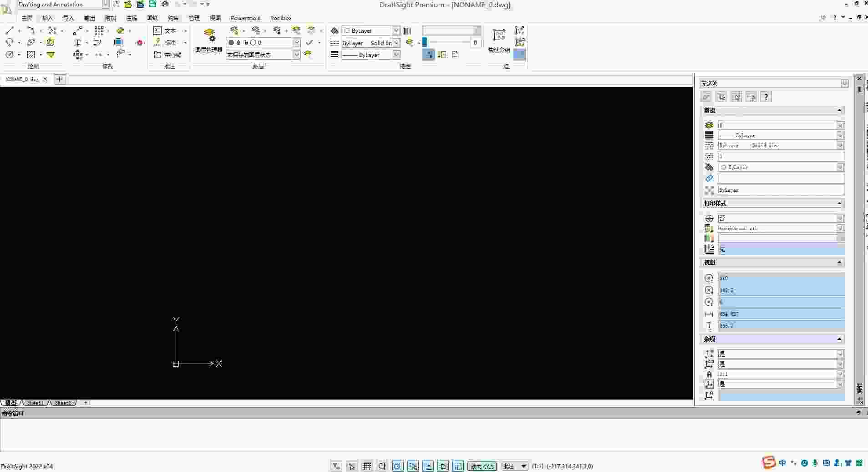Toggle Grid display in status bar
Viewport: 868px width, 472px height.
point(367,466)
